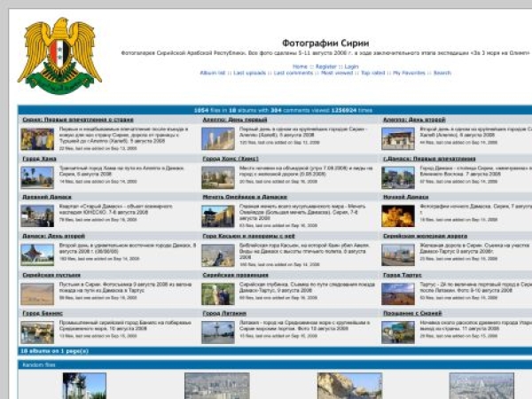
Task: Open first random file thumbnail at bottom
Action: (84, 386)
